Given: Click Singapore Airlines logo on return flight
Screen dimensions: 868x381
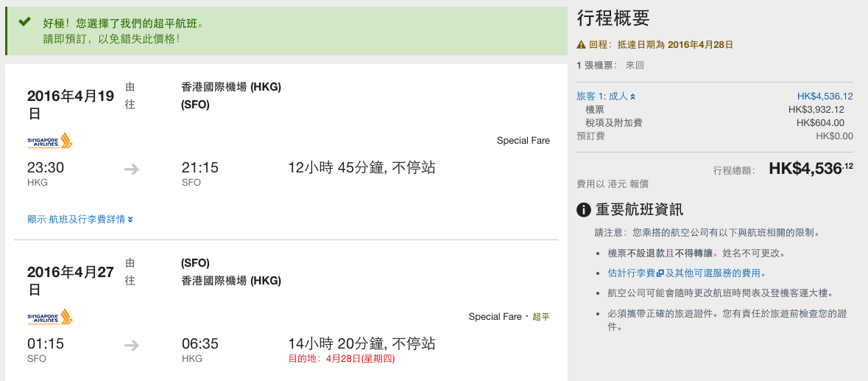Looking at the screenshot, I should tap(50, 317).
